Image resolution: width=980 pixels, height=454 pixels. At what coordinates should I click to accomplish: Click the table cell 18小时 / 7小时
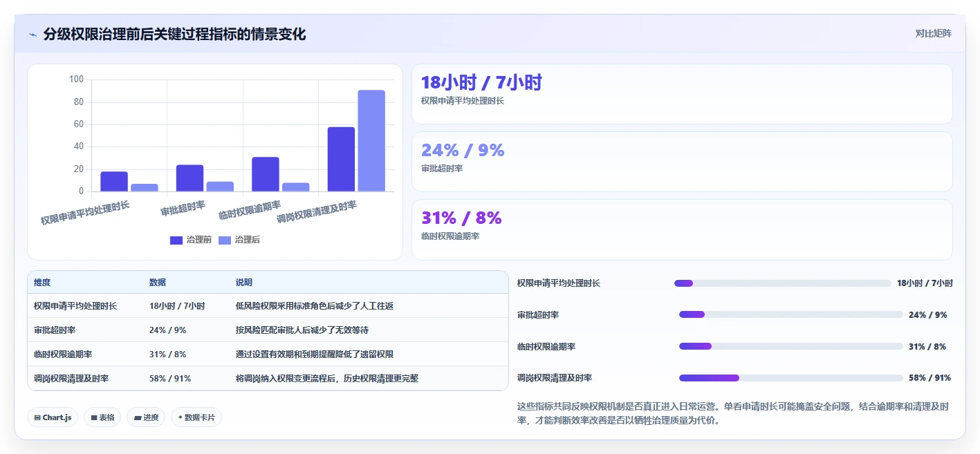[177, 305]
